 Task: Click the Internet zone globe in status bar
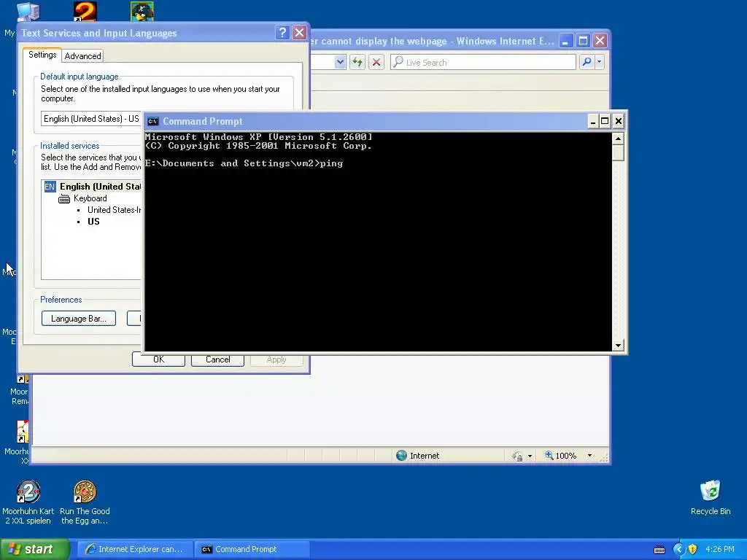pos(402,456)
